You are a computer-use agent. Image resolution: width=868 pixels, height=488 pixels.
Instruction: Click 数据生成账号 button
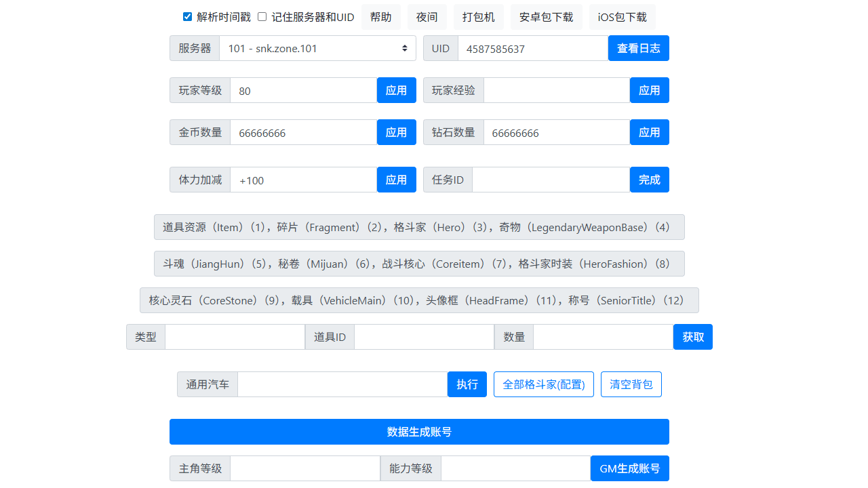pyautogui.click(x=419, y=431)
